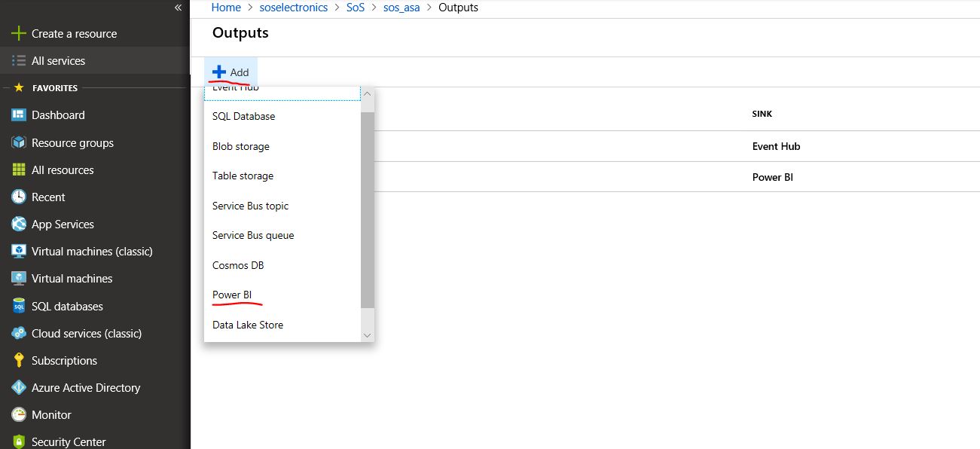
Task: Click the Add output button label
Action: pyautogui.click(x=240, y=72)
